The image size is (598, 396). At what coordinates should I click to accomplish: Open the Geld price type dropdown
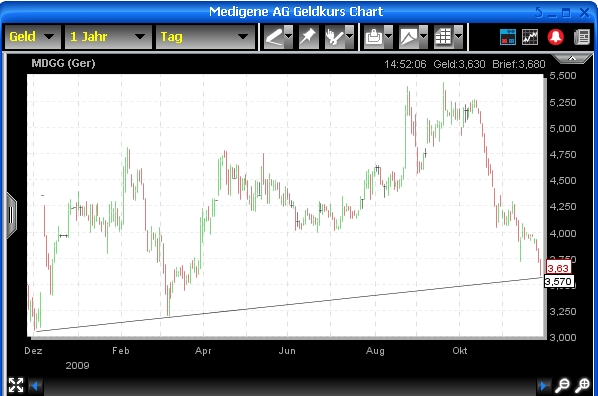click(x=32, y=37)
